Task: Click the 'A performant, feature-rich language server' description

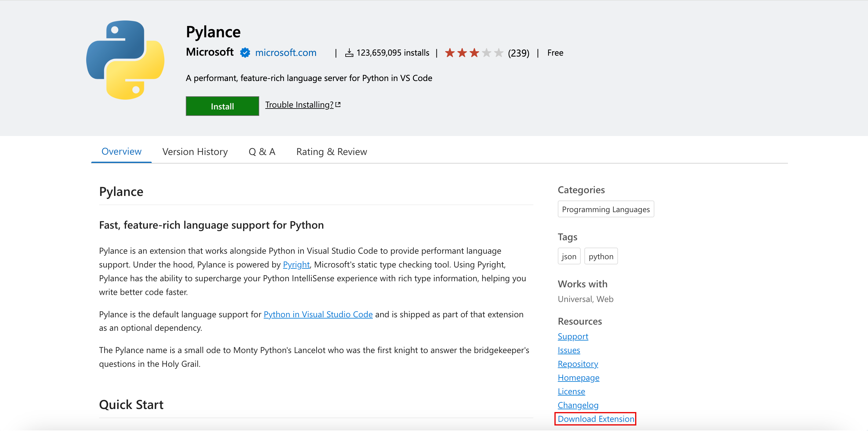Action: click(x=309, y=78)
